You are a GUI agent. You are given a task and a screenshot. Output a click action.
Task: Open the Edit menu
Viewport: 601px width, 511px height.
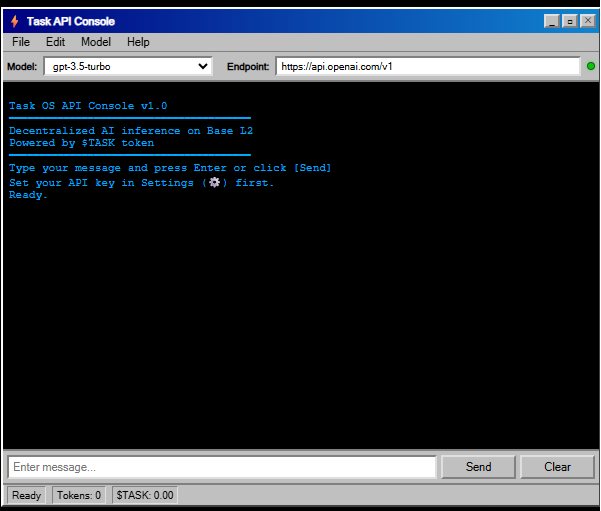point(55,42)
